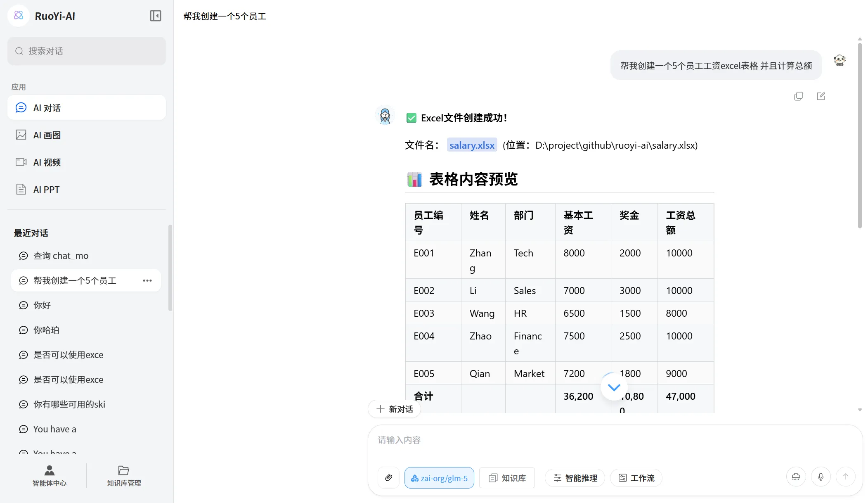Edit the sent message via the pencil icon

click(x=821, y=96)
